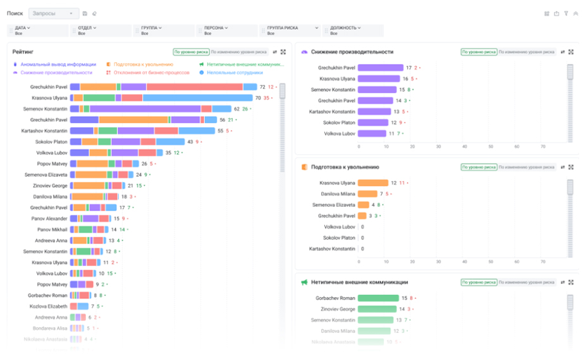Viewport: 588px width, 364px height.
Task: Click the export/share icon in the top bar
Action: (x=556, y=13)
